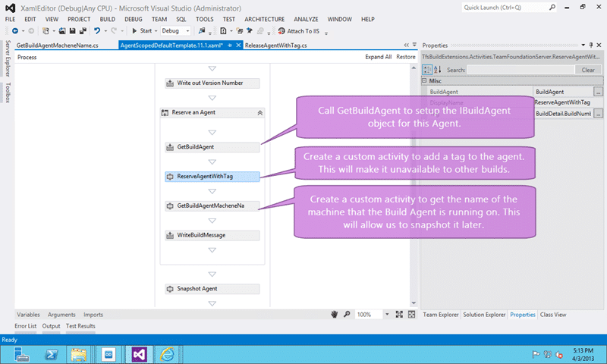This screenshot has width=607, height=364.
Task: Click the ellipsis button for BuildAgent property
Action: [598, 92]
